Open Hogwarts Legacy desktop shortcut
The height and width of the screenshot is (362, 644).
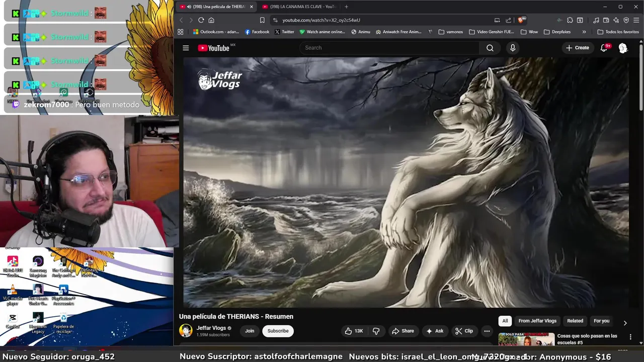(38, 323)
